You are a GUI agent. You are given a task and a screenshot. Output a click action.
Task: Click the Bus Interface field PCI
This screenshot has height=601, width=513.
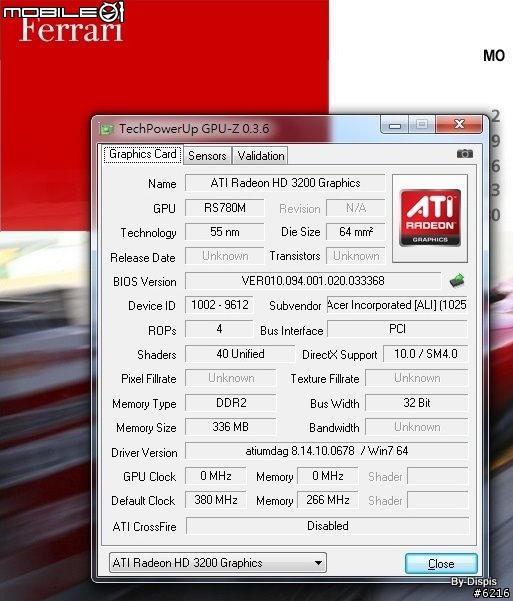pos(397,329)
